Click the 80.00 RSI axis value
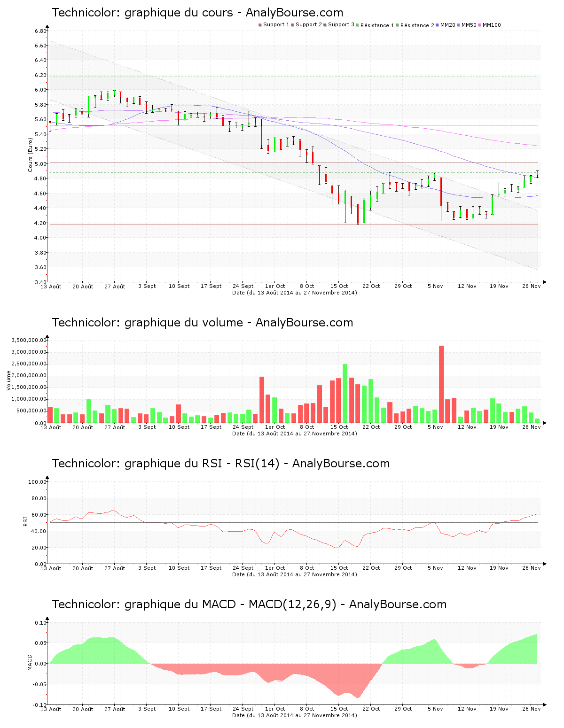The width and height of the screenshot is (564, 728). coord(39,498)
